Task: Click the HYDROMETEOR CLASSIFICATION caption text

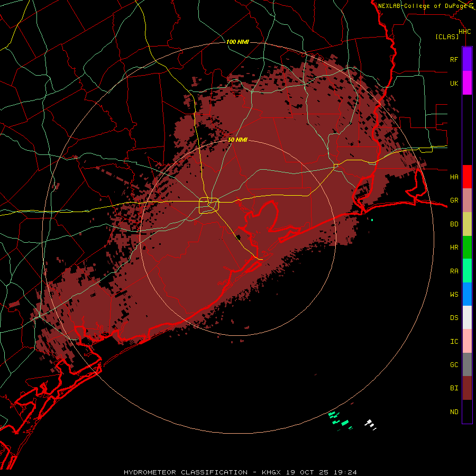Action: coord(186,472)
